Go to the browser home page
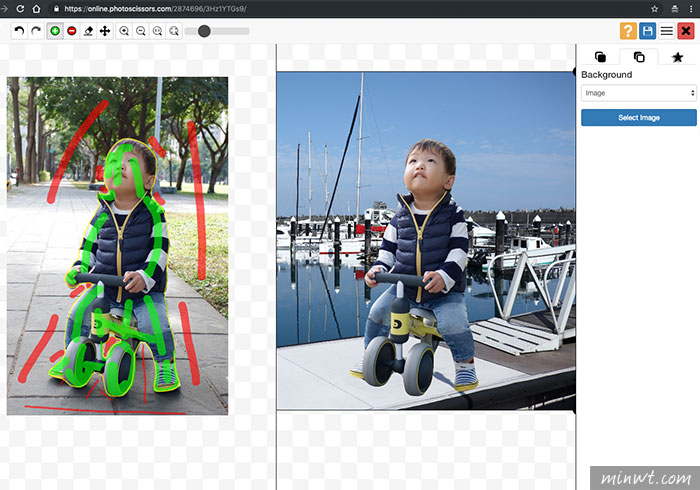The width and height of the screenshot is (700, 490). click(37, 8)
